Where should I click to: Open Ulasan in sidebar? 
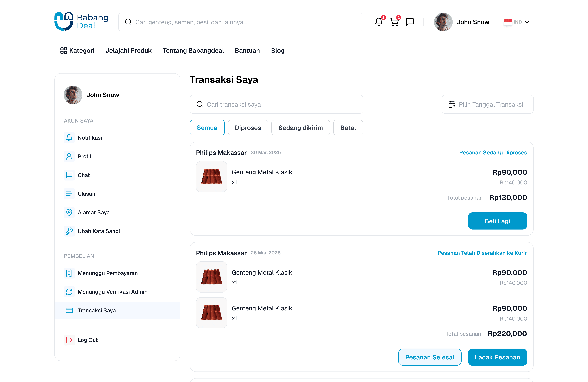click(x=86, y=194)
